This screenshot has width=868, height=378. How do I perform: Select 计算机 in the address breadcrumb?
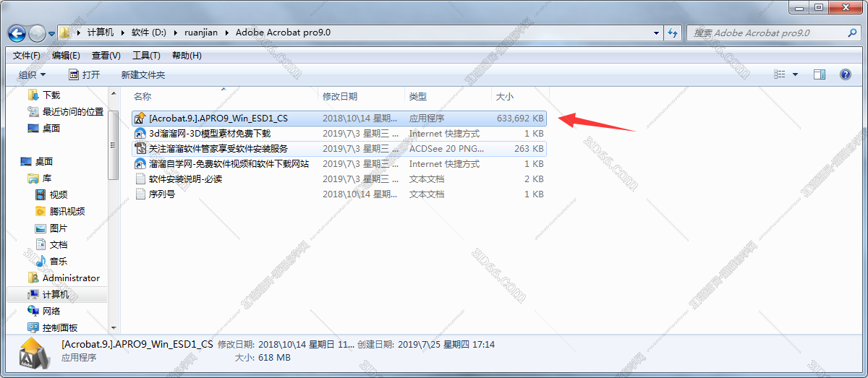click(x=101, y=33)
